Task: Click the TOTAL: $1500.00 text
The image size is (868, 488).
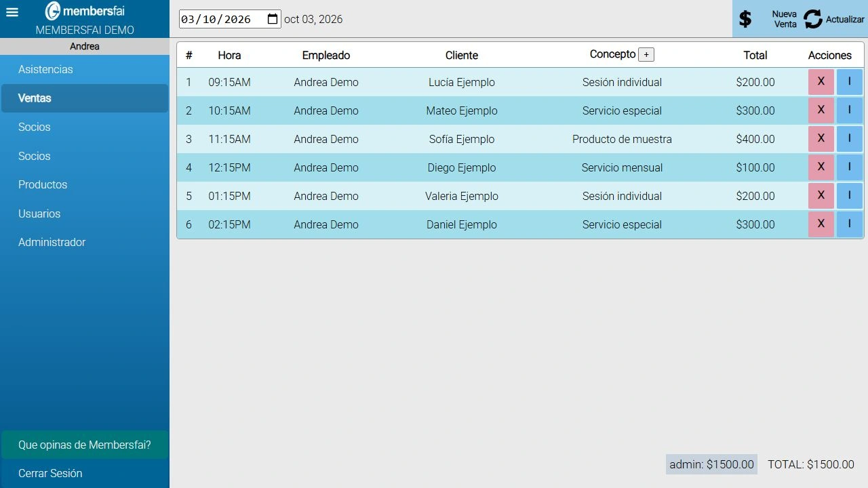Action: click(811, 464)
